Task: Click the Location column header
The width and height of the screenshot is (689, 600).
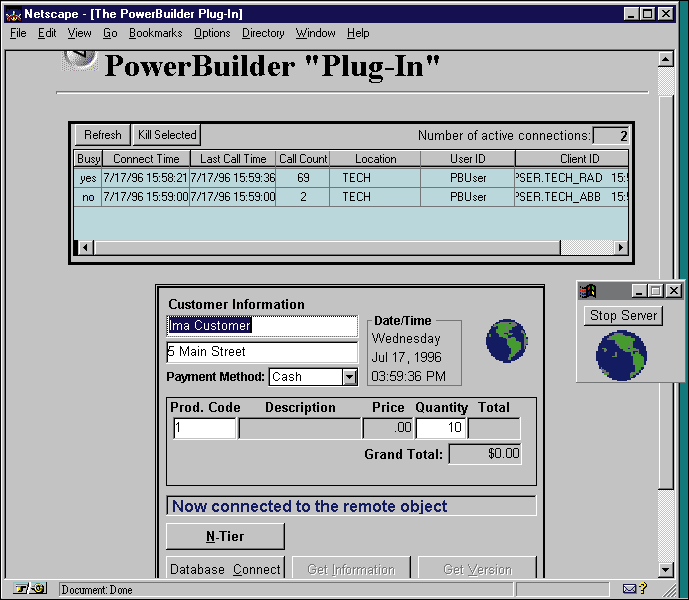Action: click(x=376, y=159)
